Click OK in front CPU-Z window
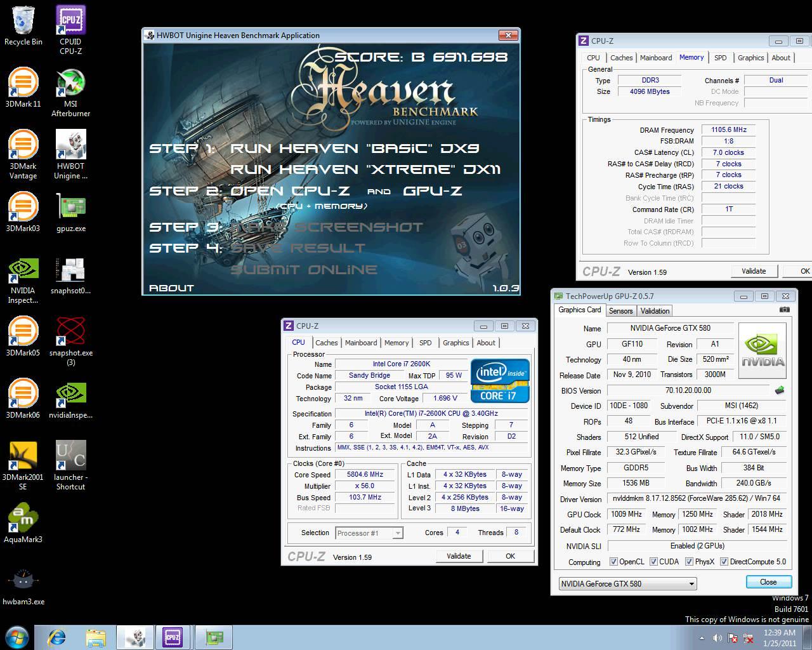The image size is (812, 650). (x=510, y=556)
